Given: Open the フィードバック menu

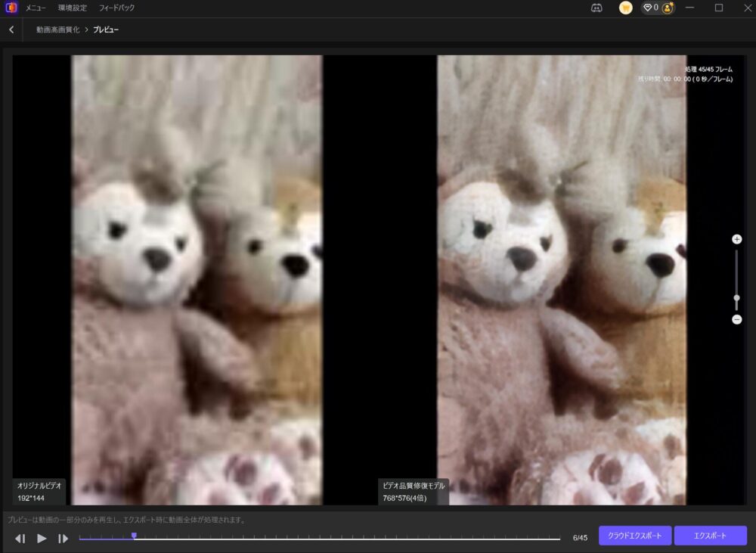Looking at the screenshot, I should point(116,8).
